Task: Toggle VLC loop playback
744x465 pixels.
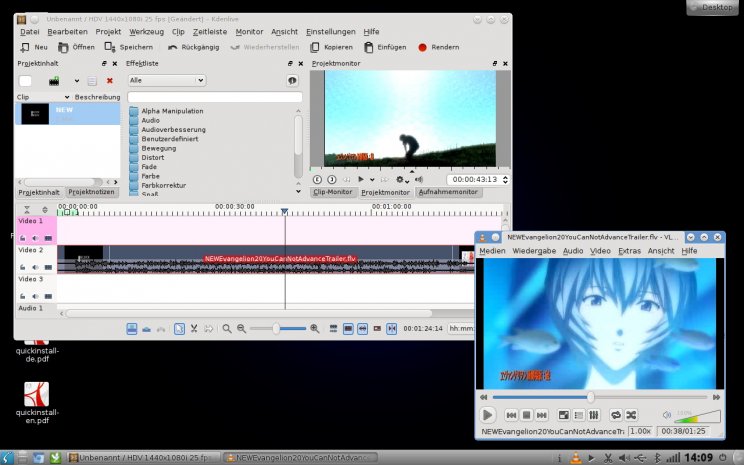Action: coord(616,415)
